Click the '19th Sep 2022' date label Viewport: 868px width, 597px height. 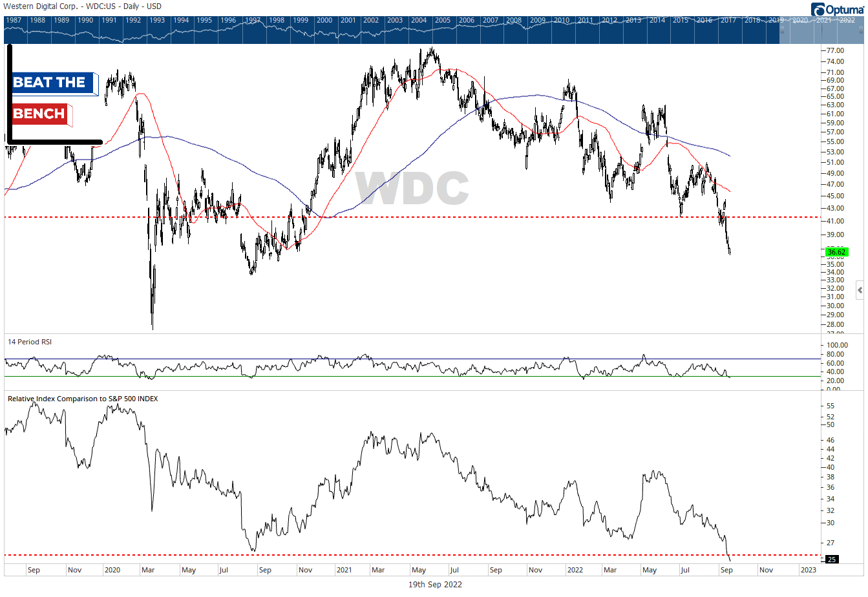[x=435, y=585]
